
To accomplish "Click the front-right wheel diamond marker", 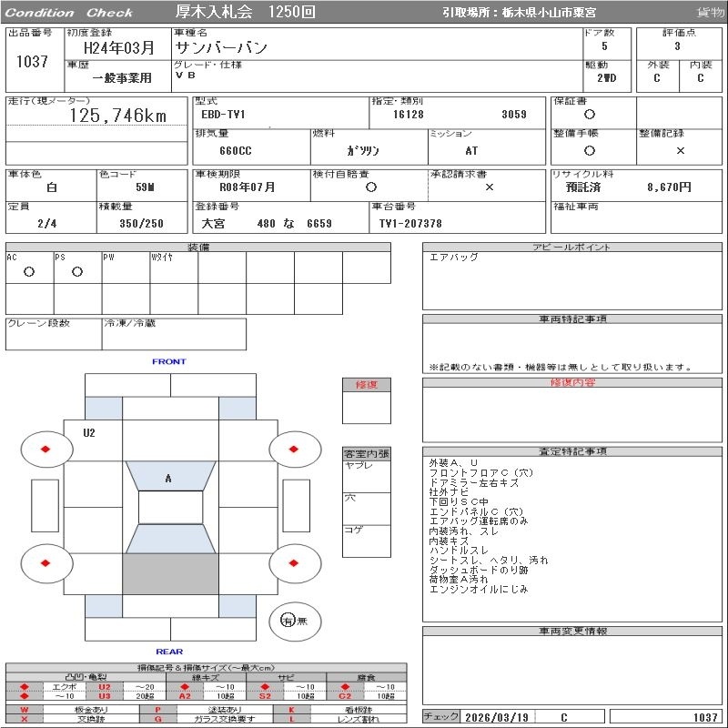I will [x=295, y=449].
